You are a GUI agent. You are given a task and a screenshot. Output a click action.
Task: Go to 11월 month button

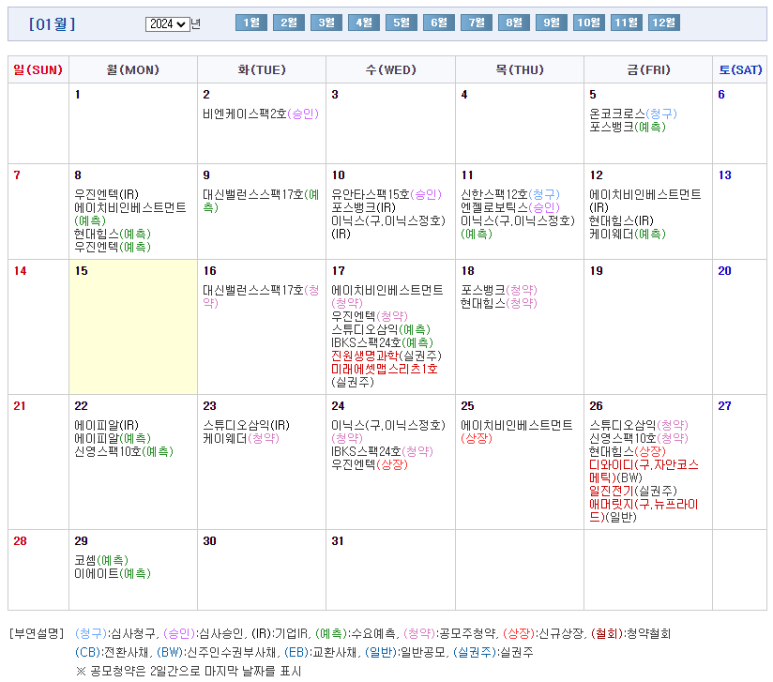pyautogui.click(x=626, y=23)
